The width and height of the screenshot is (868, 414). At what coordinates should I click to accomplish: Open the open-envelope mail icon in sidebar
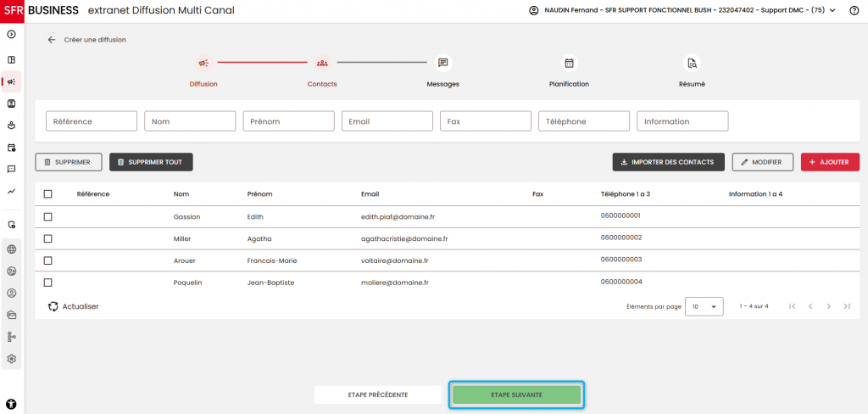point(11,315)
